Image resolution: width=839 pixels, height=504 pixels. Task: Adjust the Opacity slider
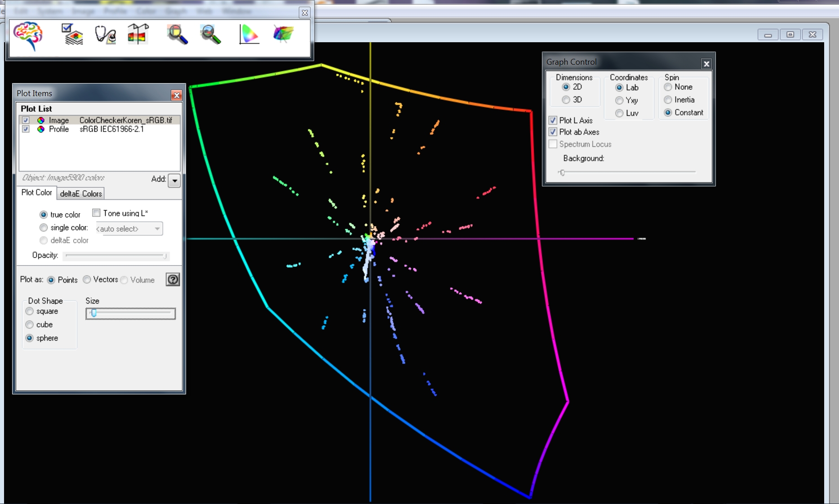[x=116, y=256]
